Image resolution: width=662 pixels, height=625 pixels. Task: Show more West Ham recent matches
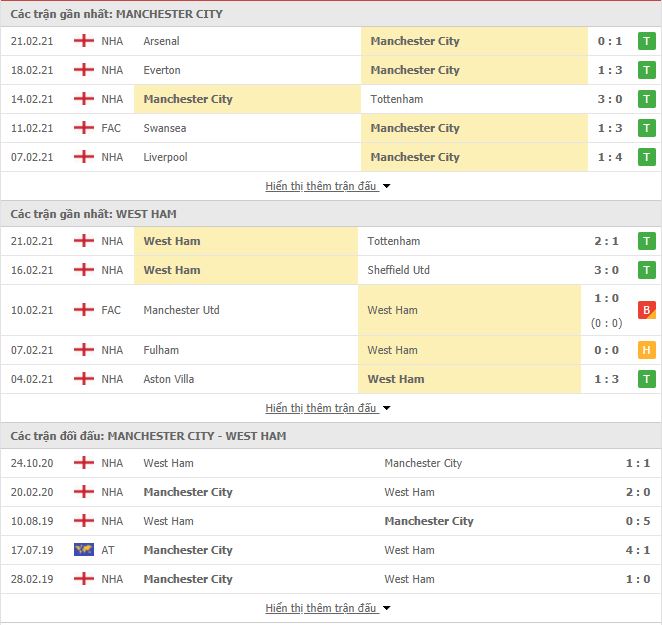(320, 408)
